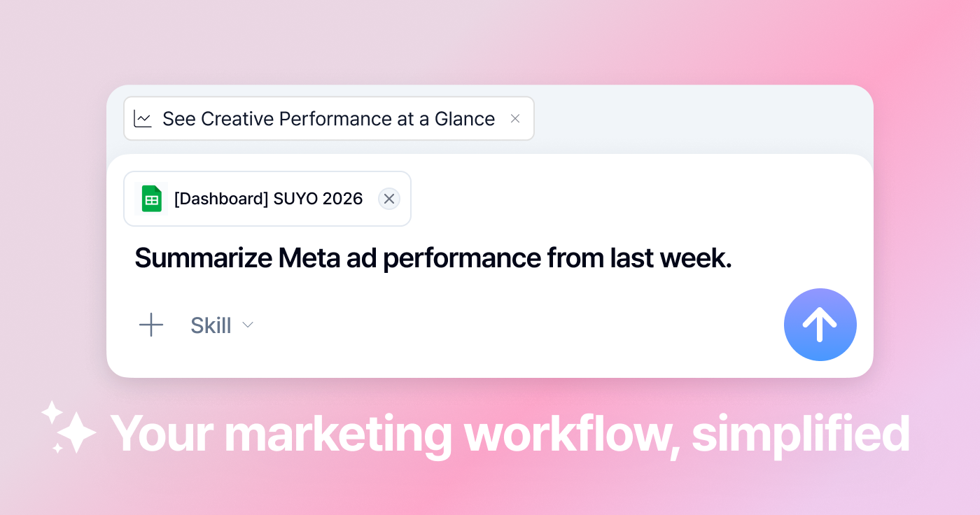Viewport: 980px width, 515px height.
Task: Open the "[Dashboard] SUYO 2026" file label
Action: pos(268,199)
